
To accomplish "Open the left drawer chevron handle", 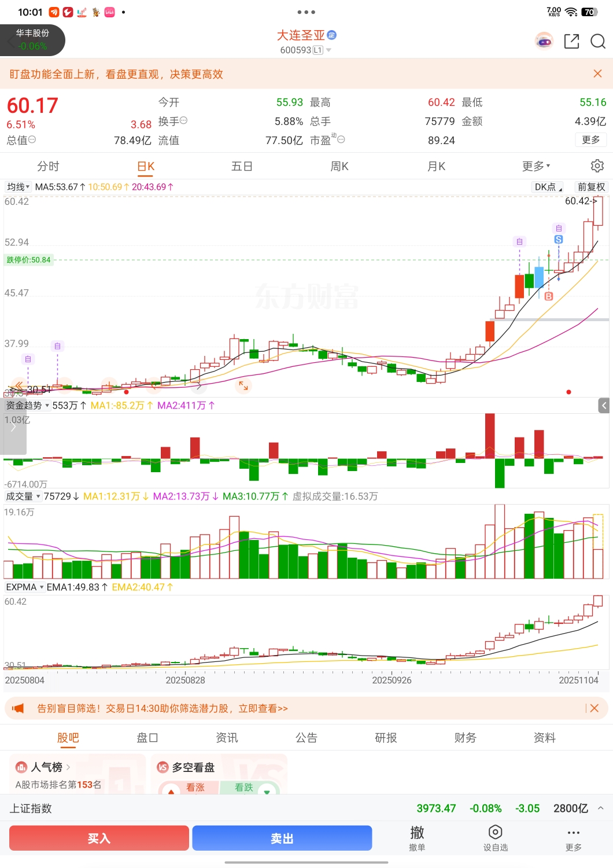I will pyautogui.click(x=13, y=427).
